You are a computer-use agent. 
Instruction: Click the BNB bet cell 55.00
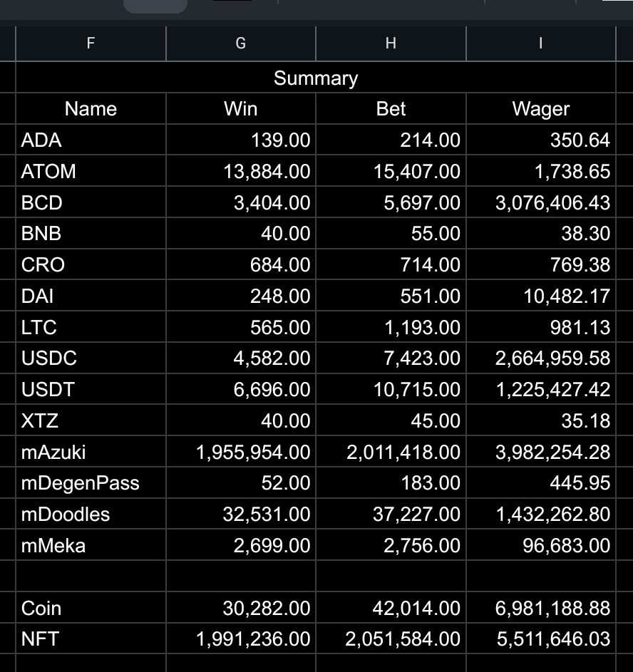[x=391, y=233]
